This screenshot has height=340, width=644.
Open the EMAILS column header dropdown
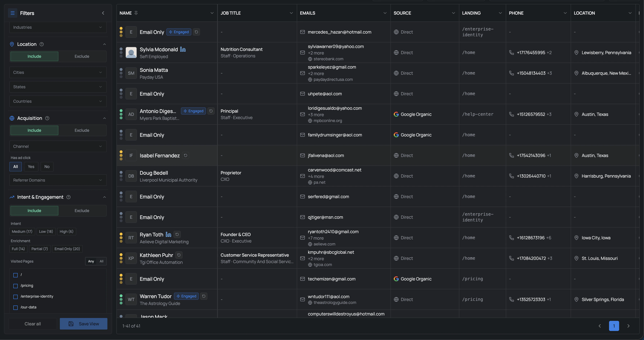[385, 13]
